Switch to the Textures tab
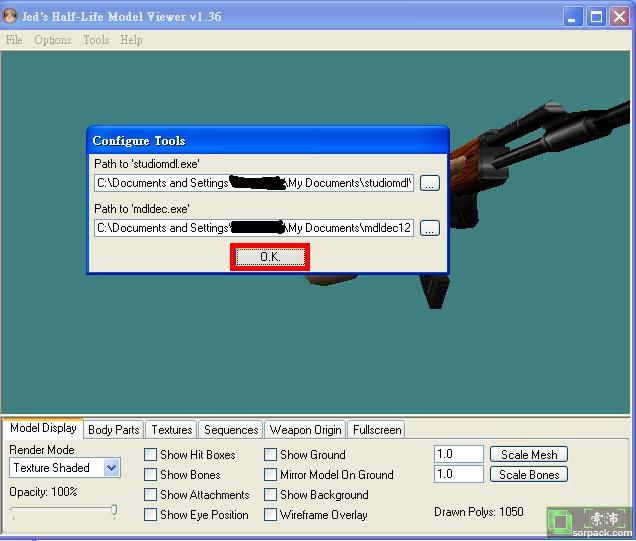 (x=172, y=430)
